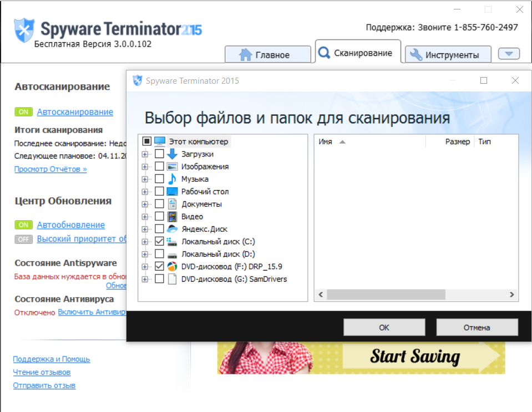Expand the Рабочий стол tree node
Image resolution: width=532 pixels, height=412 pixels.
(145, 192)
